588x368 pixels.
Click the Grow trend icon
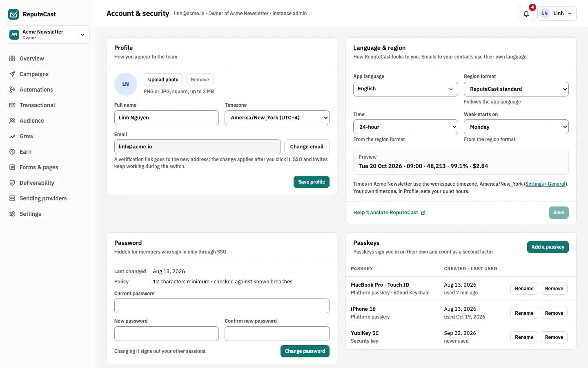click(x=12, y=136)
